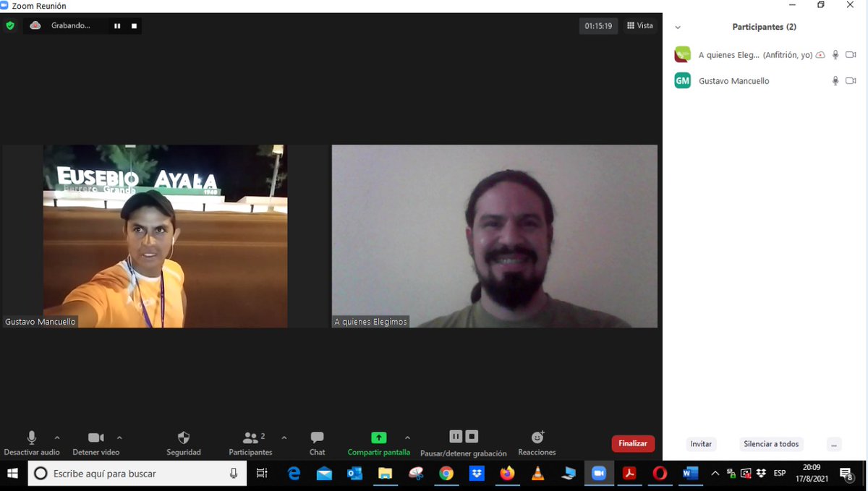
Task: Expand video options arrow beside Detener video
Action: (119, 437)
